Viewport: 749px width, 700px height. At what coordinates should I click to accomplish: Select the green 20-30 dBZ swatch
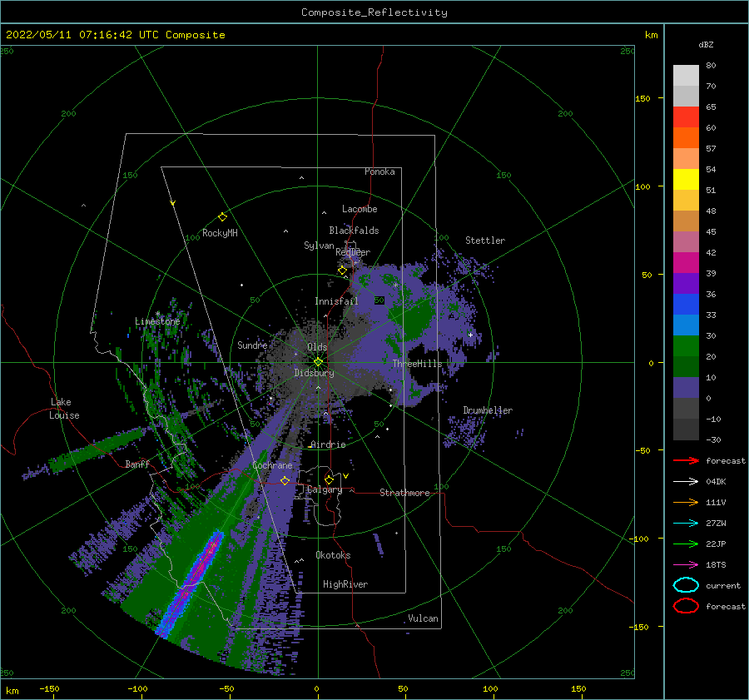686,346
